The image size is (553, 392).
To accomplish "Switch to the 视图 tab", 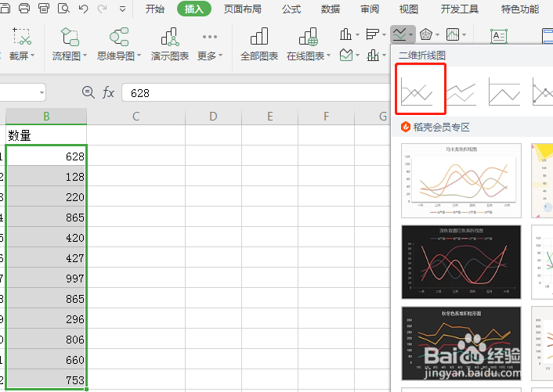I will (408, 9).
